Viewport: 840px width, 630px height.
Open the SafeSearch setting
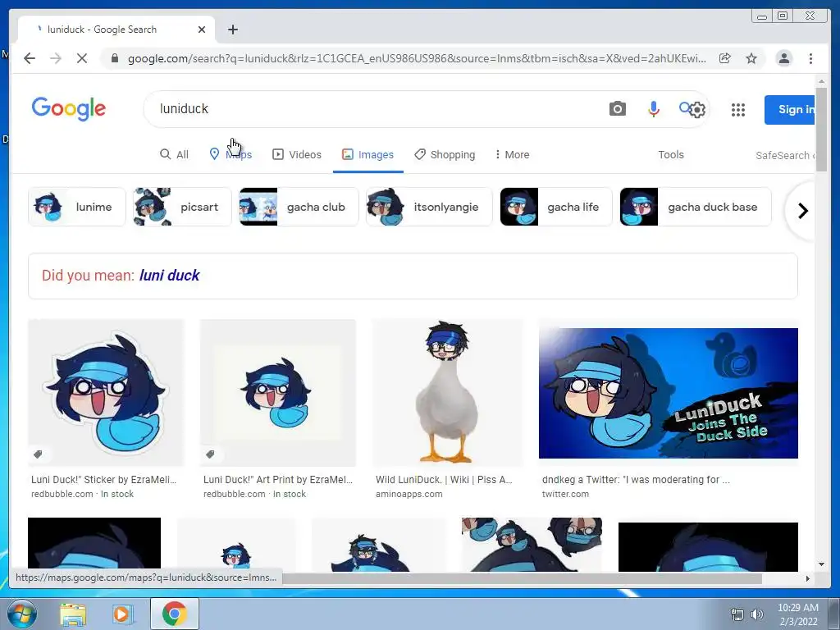pos(785,155)
